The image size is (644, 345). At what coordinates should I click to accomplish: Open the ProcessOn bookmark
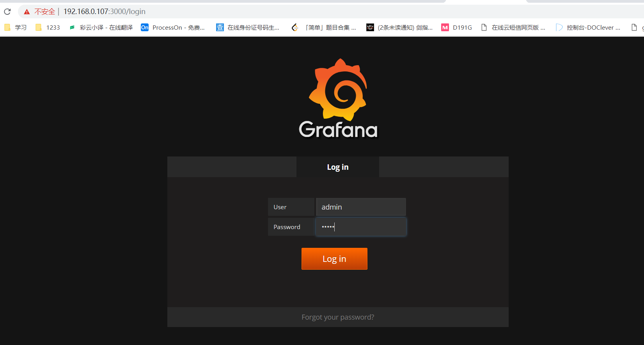tap(173, 27)
